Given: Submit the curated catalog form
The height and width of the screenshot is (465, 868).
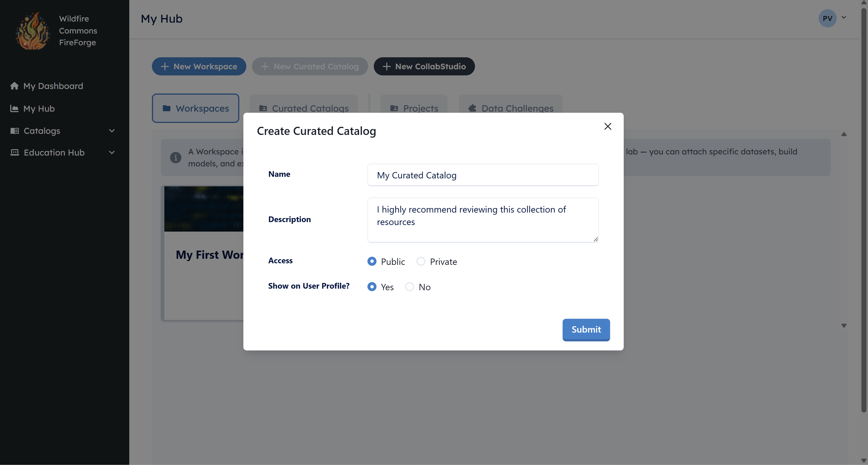Looking at the screenshot, I should (586, 329).
